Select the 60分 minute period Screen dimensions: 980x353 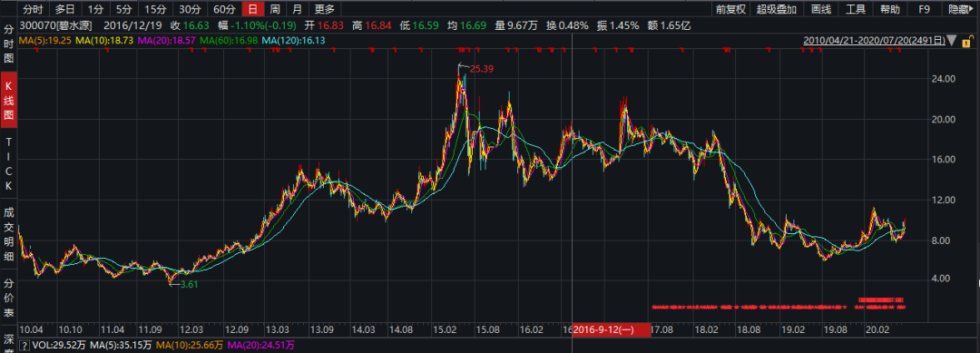224,9
